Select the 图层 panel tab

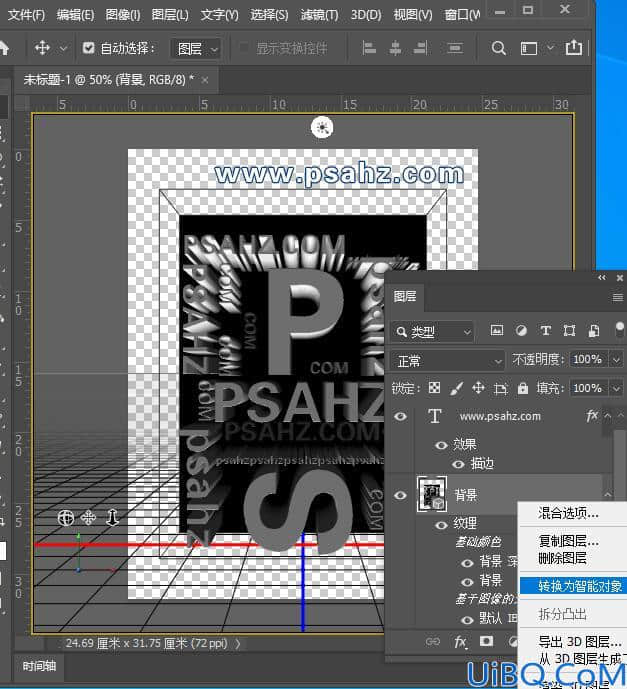tap(405, 296)
